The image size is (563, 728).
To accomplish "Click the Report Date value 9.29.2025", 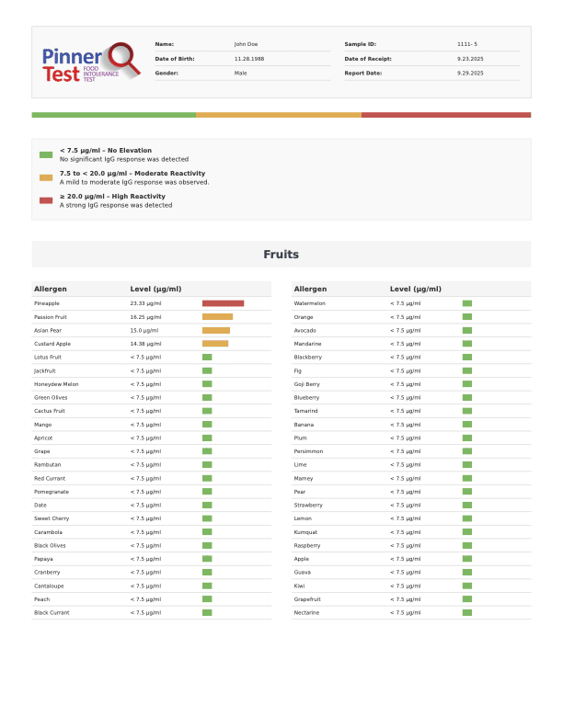I will click(x=470, y=73).
